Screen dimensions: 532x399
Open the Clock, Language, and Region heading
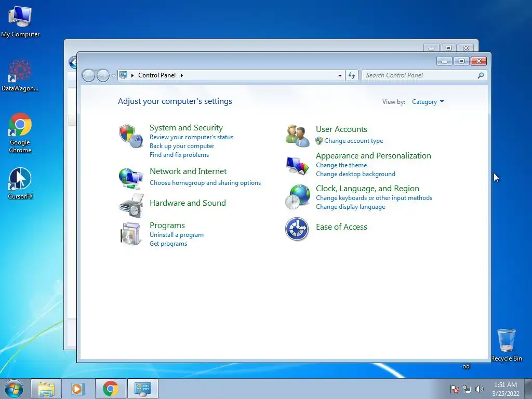(367, 189)
